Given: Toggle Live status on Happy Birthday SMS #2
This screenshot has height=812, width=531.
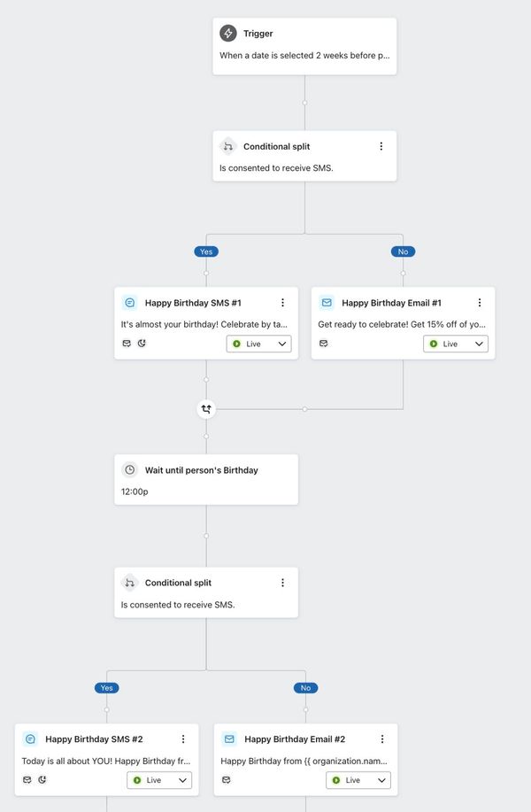Looking at the screenshot, I should click(159, 780).
